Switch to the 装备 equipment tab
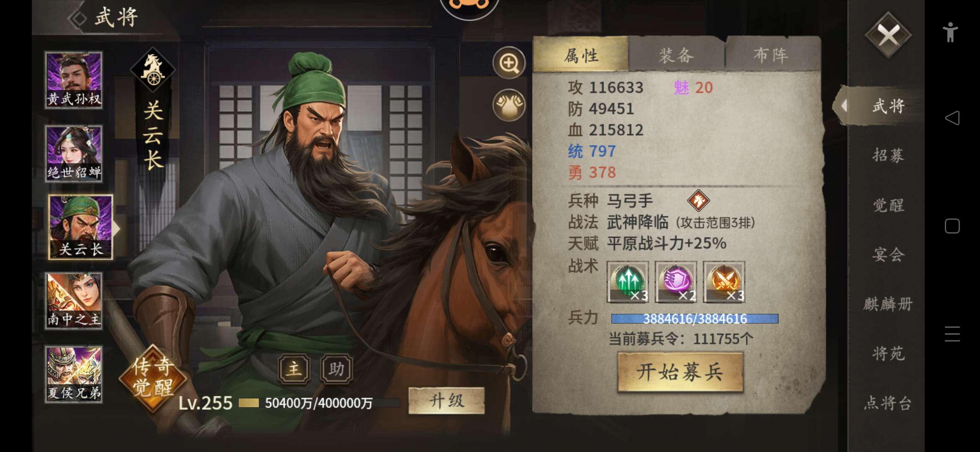 676,55
